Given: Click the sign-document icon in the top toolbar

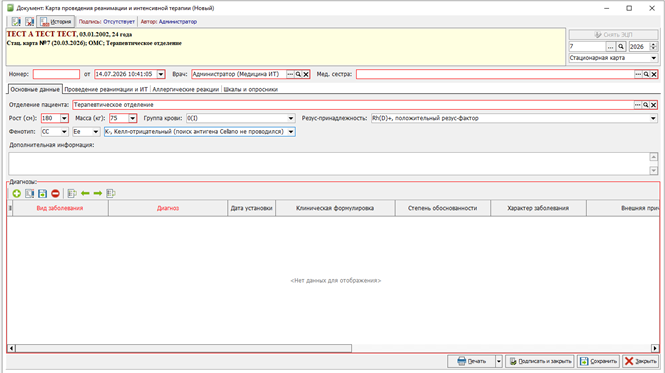Looking at the screenshot, I should (16, 21).
